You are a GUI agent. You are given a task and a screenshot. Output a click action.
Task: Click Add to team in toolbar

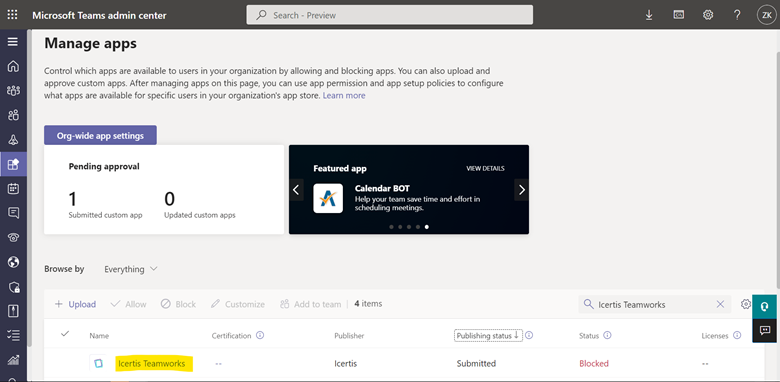[311, 304]
